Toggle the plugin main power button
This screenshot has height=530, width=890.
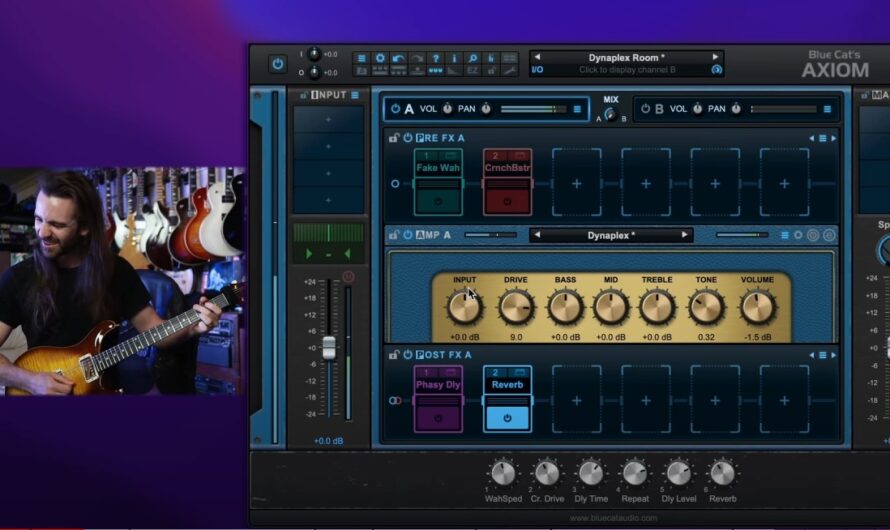(x=278, y=64)
